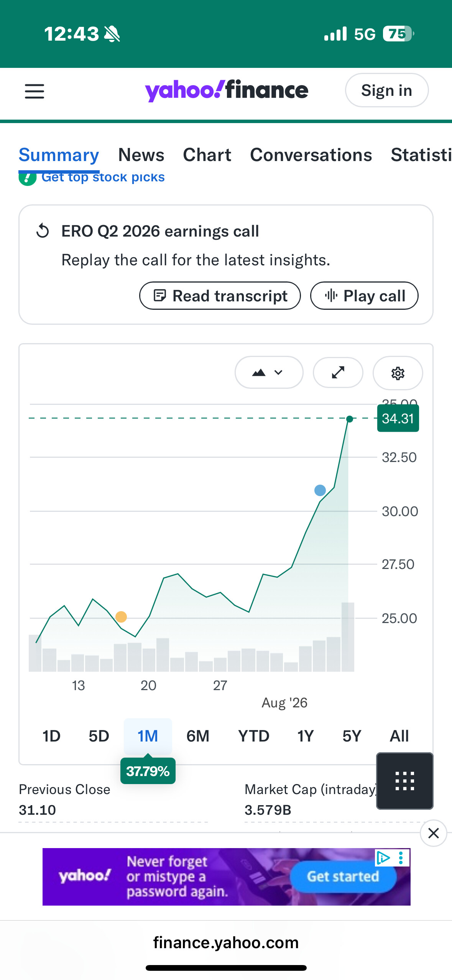Open the floating grid menu button
The height and width of the screenshot is (980, 452).
click(x=405, y=781)
